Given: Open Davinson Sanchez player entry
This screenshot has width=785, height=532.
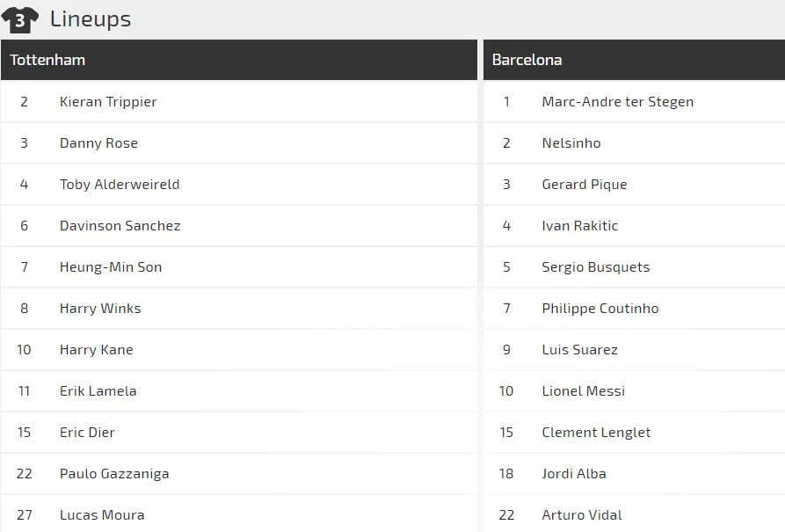Looking at the screenshot, I should (x=120, y=226).
